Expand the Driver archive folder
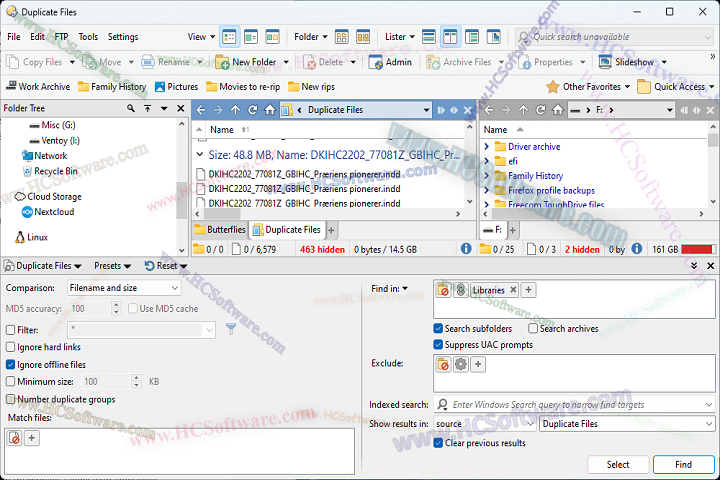The image size is (720, 480). pyautogui.click(x=487, y=147)
